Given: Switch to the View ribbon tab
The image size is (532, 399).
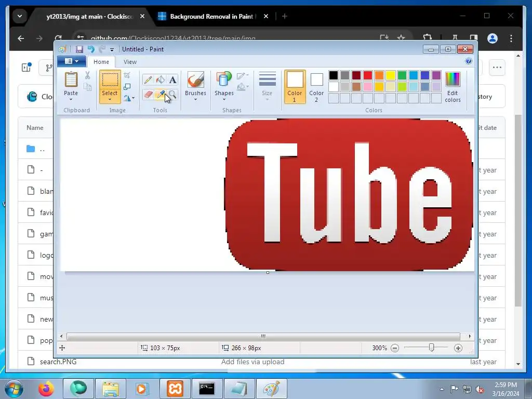Looking at the screenshot, I should [130, 62].
